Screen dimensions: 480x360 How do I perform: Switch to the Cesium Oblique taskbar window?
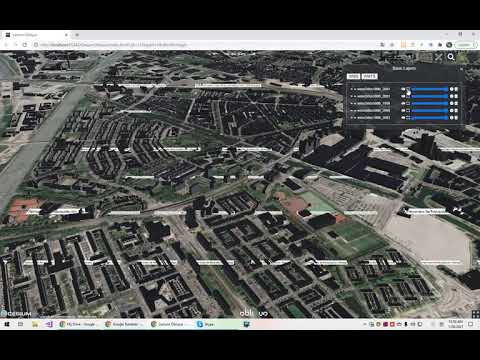[x=170, y=324]
